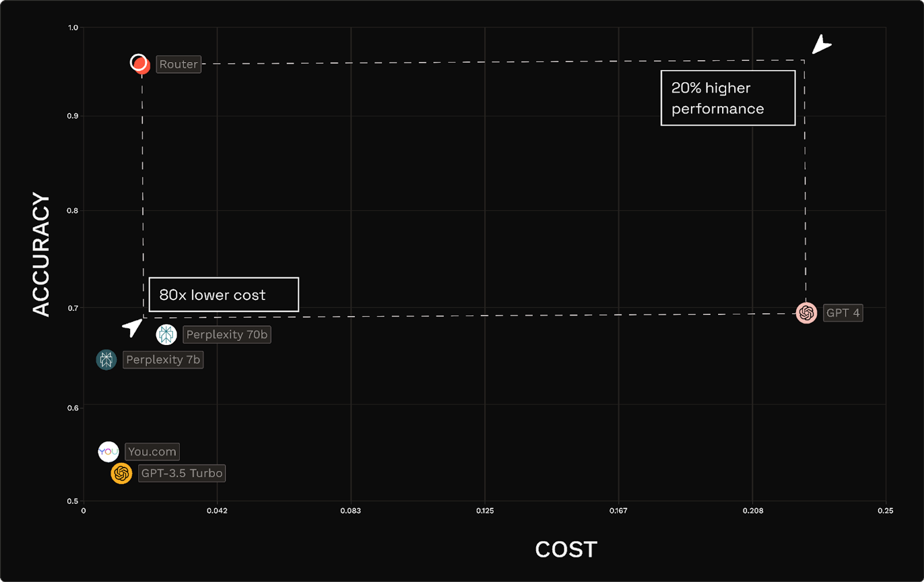Click the red Router data point

coord(140,64)
